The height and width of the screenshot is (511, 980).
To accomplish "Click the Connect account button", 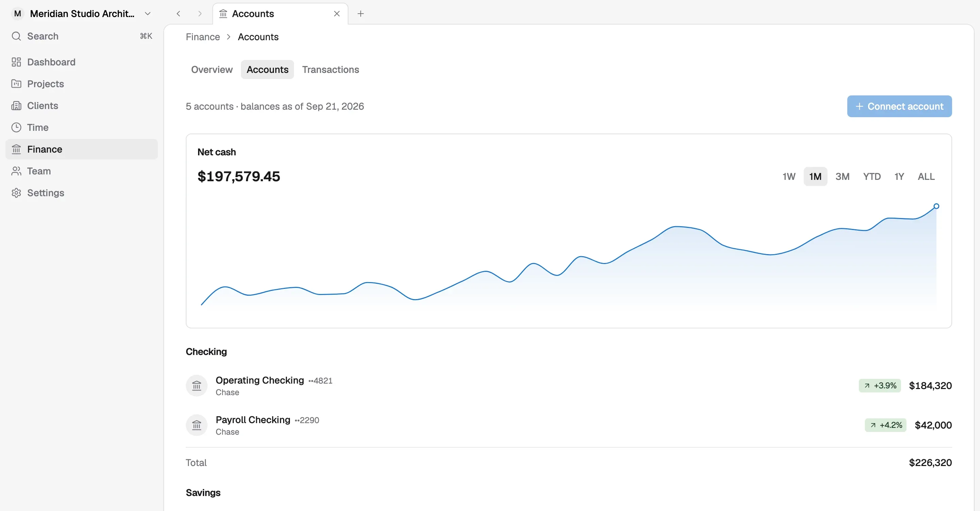I will click(x=899, y=107).
